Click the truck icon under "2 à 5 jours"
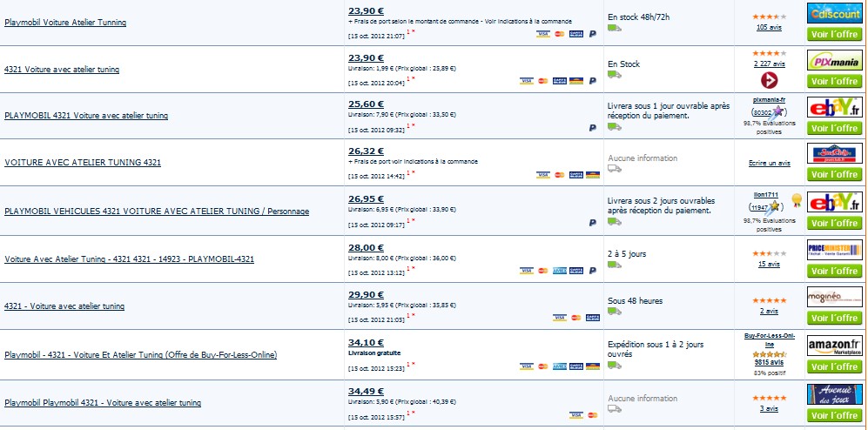 click(x=614, y=265)
